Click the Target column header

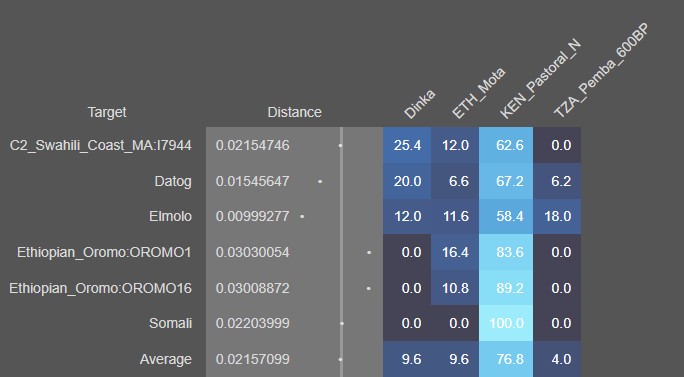pyautogui.click(x=107, y=112)
